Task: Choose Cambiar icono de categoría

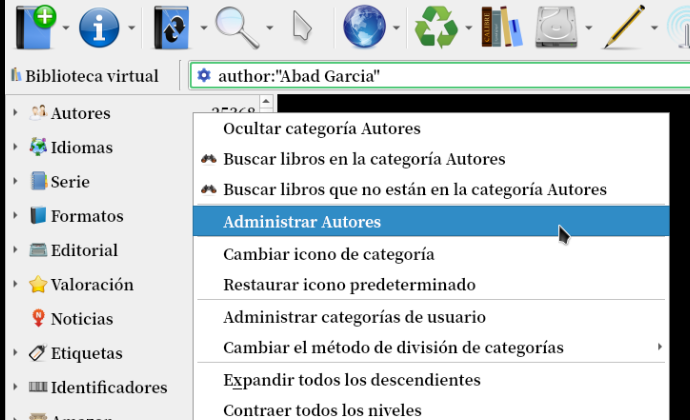Action: (x=431, y=254)
